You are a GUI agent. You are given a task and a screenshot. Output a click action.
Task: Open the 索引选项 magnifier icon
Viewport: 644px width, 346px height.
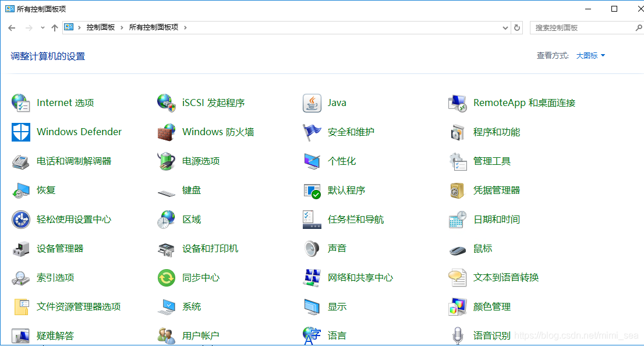coord(20,278)
